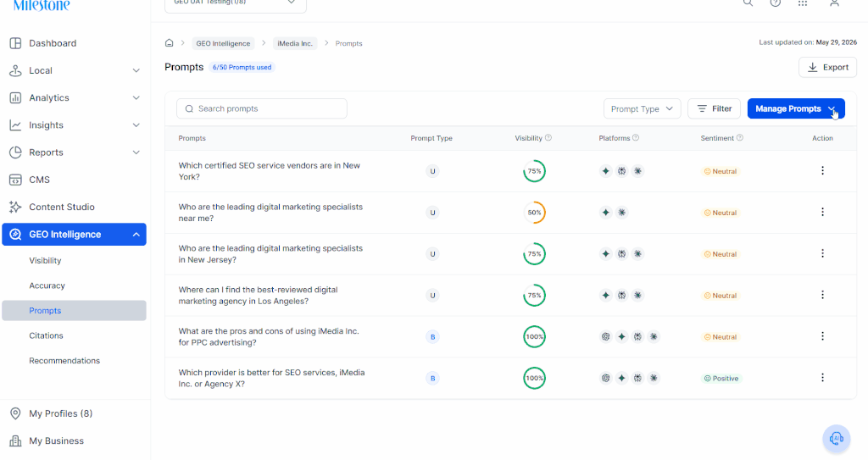
Task: Open actions menu for PPC advertising prompt
Action: pyautogui.click(x=822, y=336)
